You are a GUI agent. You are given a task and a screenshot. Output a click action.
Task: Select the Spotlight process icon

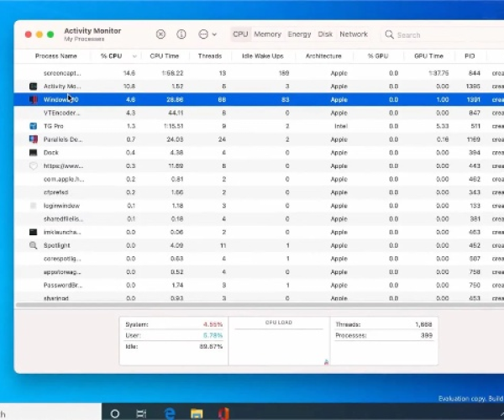(34, 245)
